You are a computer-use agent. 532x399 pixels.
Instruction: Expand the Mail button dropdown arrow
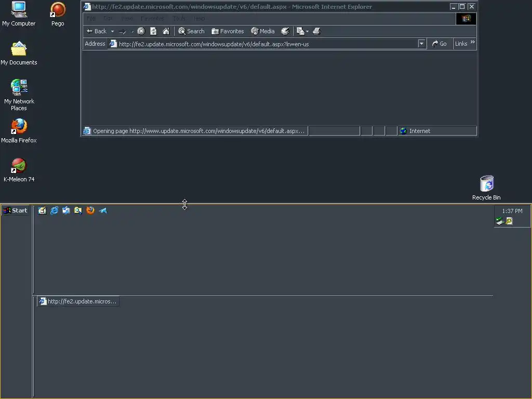tap(308, 32)
